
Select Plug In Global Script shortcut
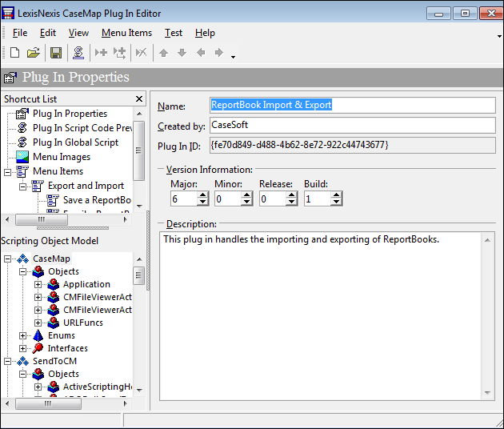tap(75, 142)
